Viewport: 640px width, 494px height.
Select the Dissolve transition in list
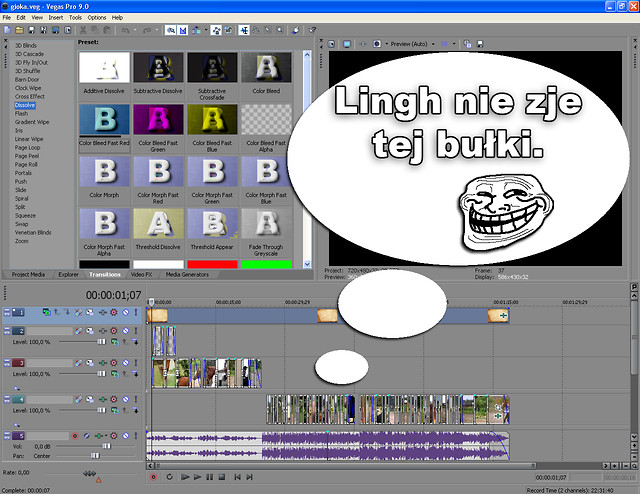click(x=25, y=105)
